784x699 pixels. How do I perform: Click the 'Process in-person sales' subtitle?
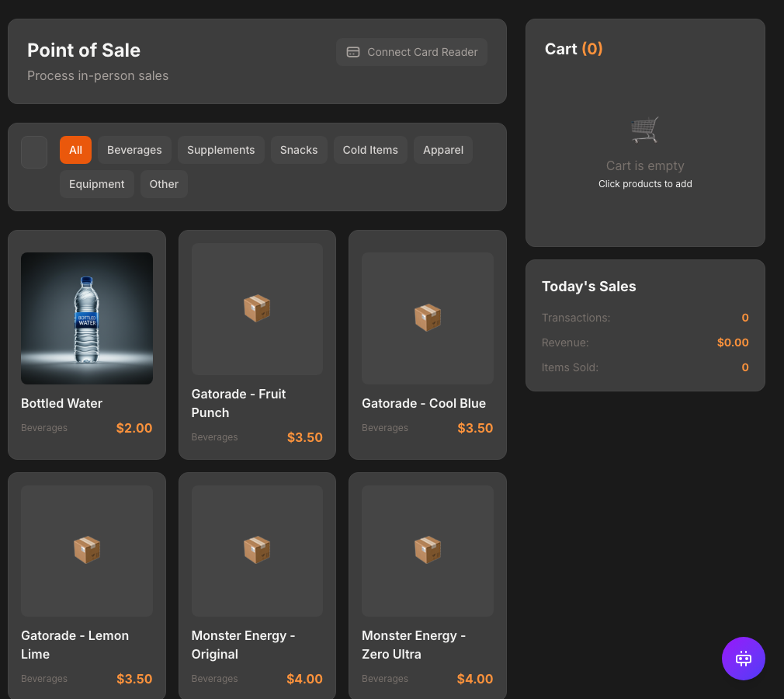click(98, 75)
